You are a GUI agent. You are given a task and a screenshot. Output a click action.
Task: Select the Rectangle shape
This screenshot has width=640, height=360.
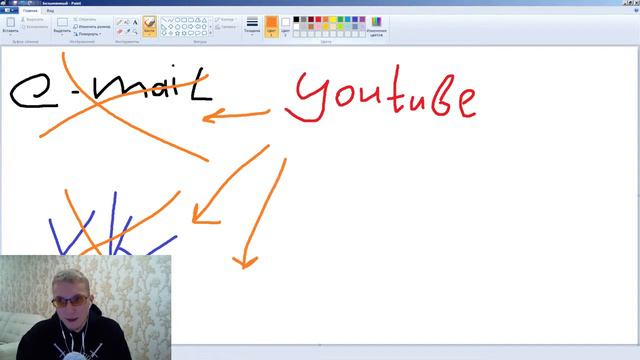[x=184, y=20]
